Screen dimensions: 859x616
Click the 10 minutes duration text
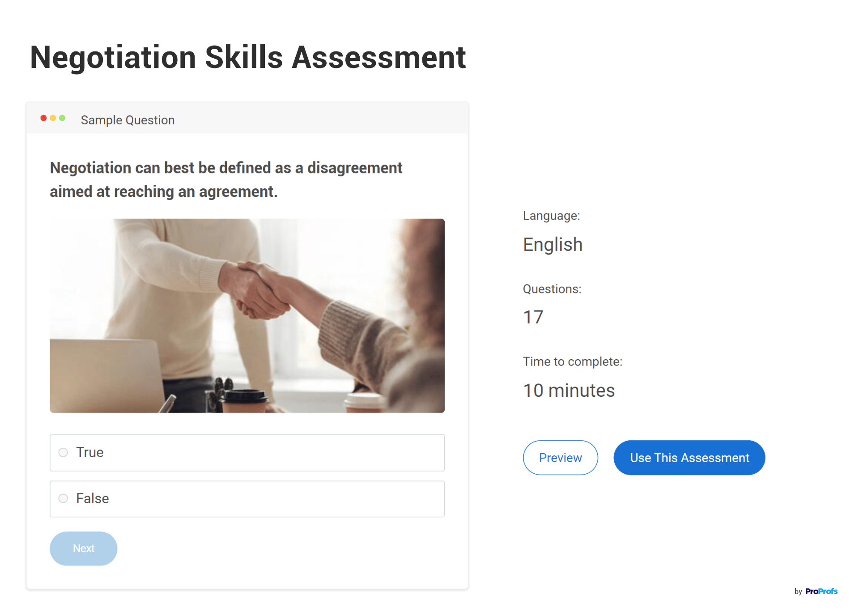pyautogui.click(x=569, y=390)
